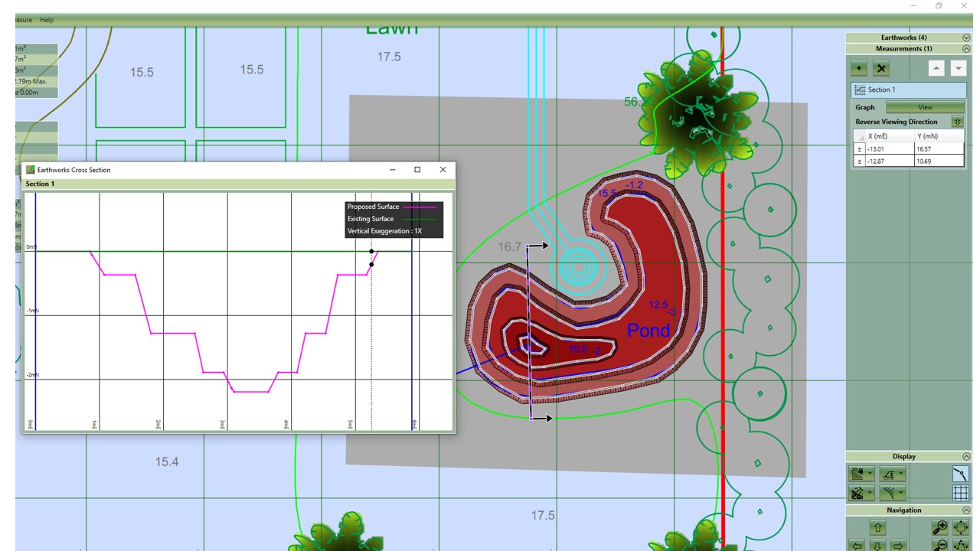Select the X value -13.01 cell

(x=890, y=148)
